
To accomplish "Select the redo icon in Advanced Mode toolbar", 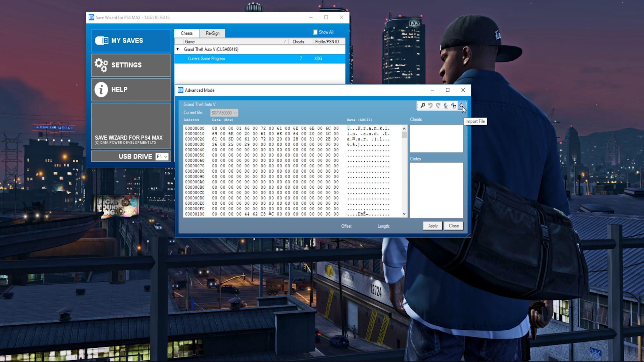I will coord(438,106).
